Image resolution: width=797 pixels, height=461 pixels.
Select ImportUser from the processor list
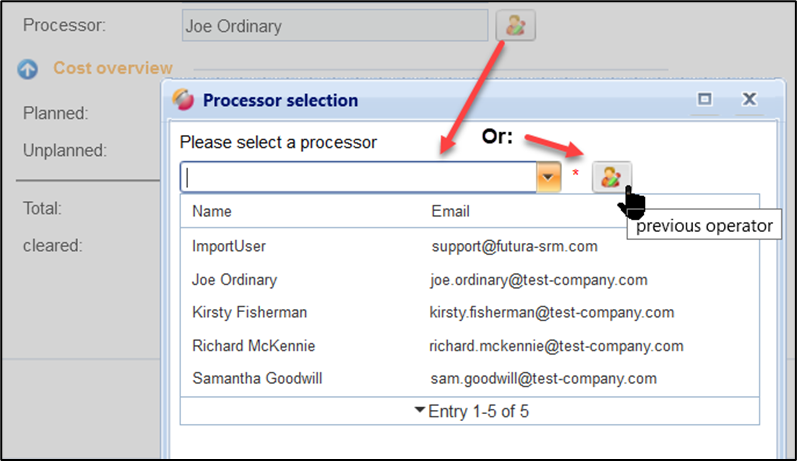tap(229, 246)
